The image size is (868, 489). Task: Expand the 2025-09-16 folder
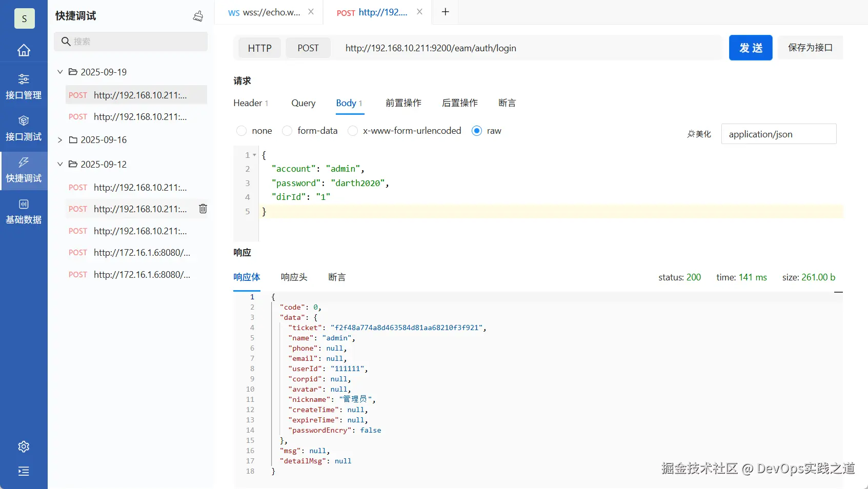(x=60, y=140)
